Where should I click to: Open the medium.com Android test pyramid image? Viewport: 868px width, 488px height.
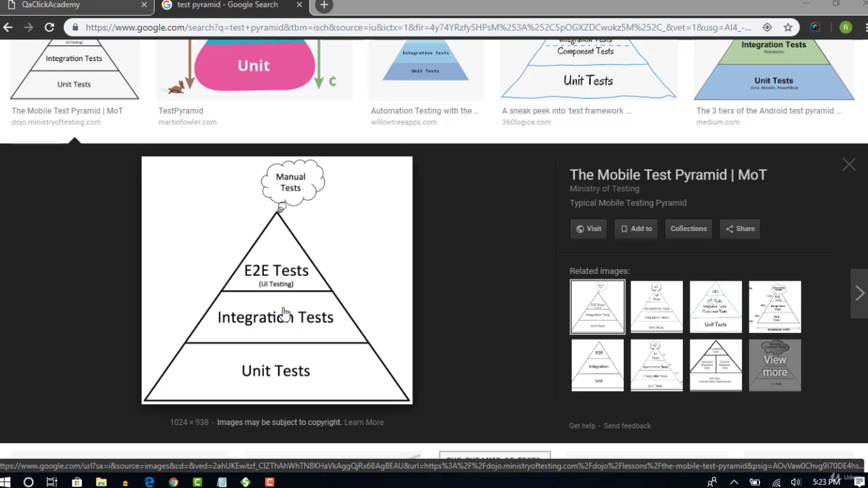tap(774, 70)
